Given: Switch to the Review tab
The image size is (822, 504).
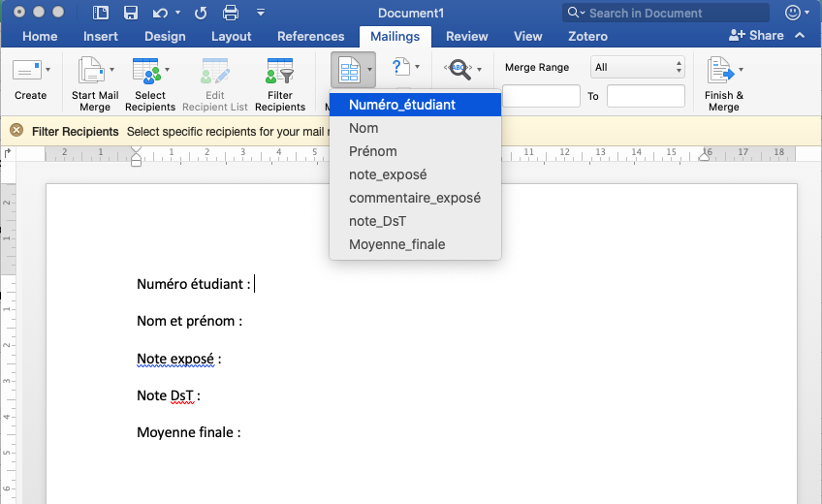Looking at the screenshot, I should pyautogui.click(x=466, y=36).
